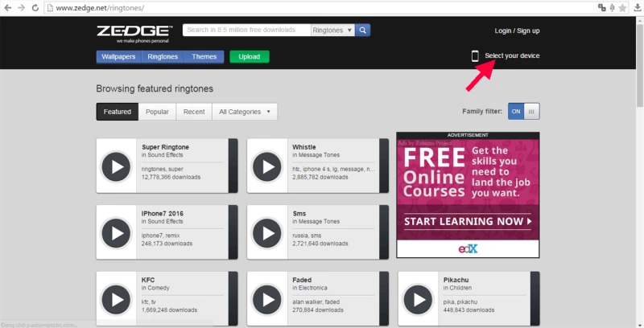
Task: Play the Sms message tone
Action: point(268,232)
